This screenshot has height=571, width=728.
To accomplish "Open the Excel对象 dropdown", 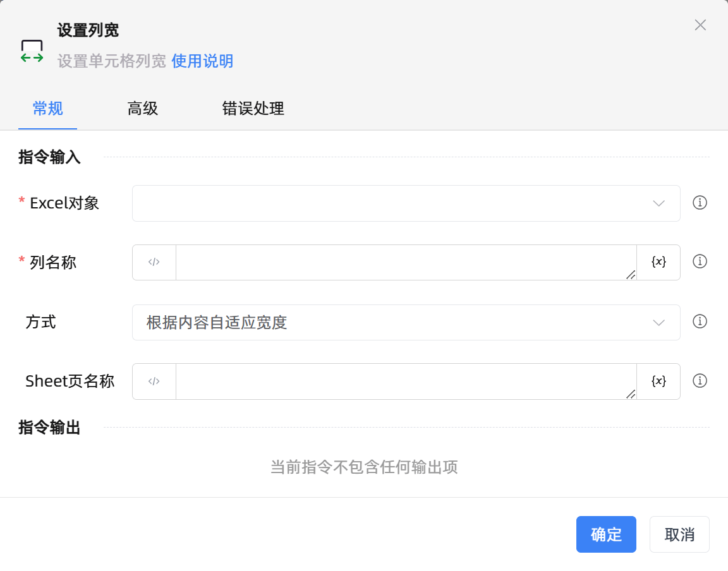I will click(x=406, y=203).
